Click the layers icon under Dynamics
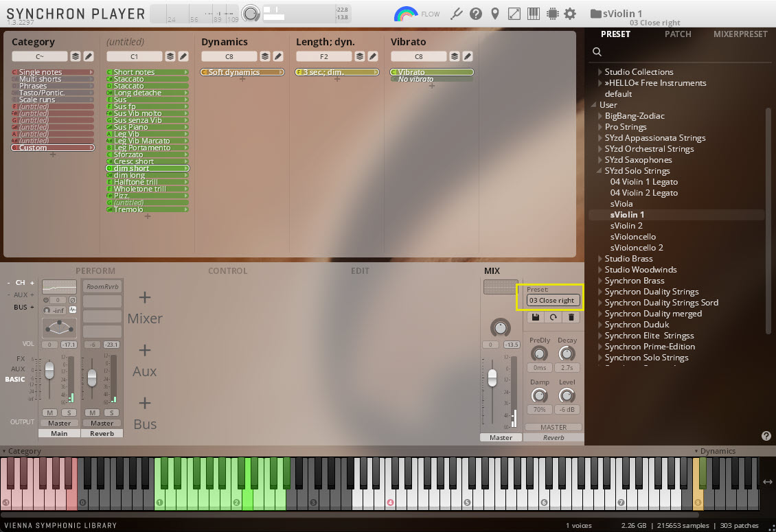Screen dimensions: 776x532 click(265, 56)
